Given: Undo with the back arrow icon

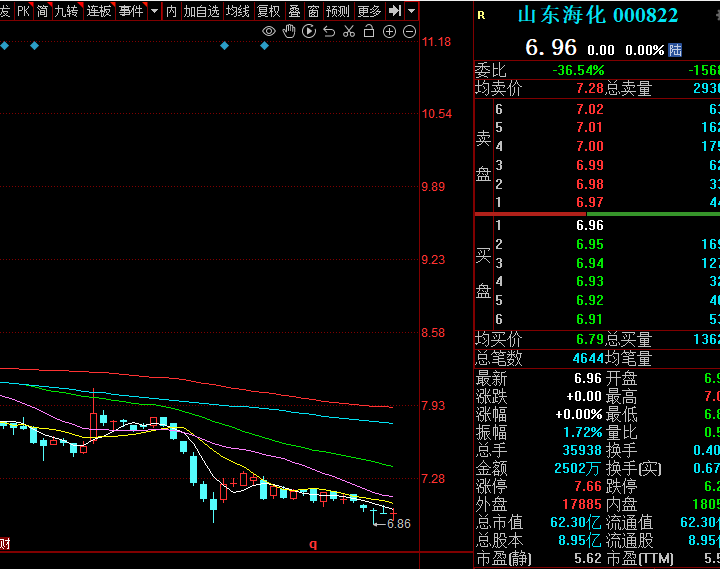Looking at the screenshot, I should pos(329,31).
